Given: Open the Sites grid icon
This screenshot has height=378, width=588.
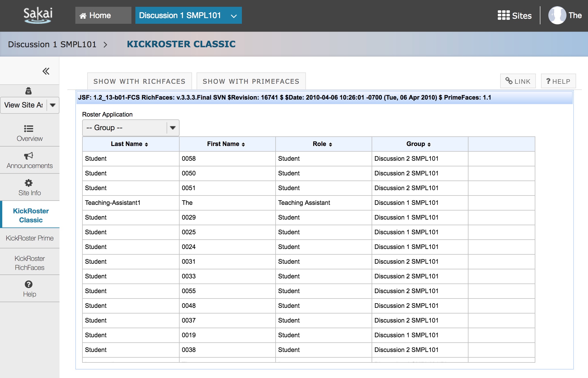Looking at the screenshot, I should (x=504, y=15).
